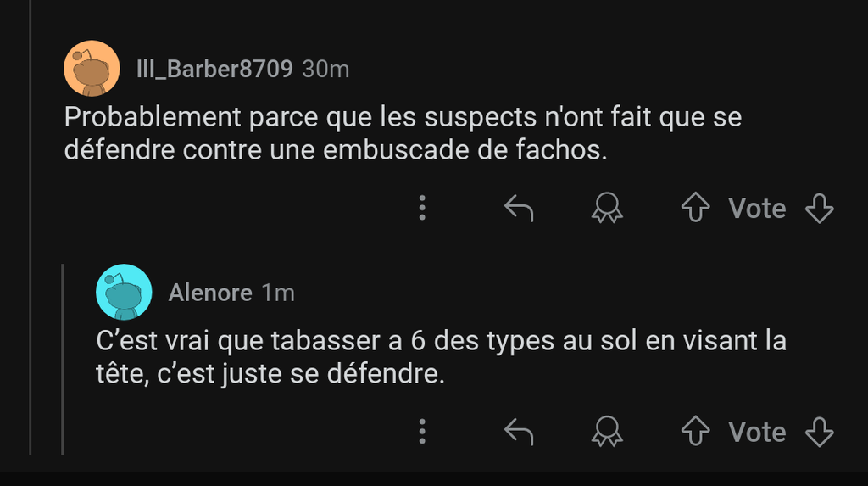Give an award to Ill_Barber8709's comment
This screenshot has width=868, height=486.
[607, 208]
